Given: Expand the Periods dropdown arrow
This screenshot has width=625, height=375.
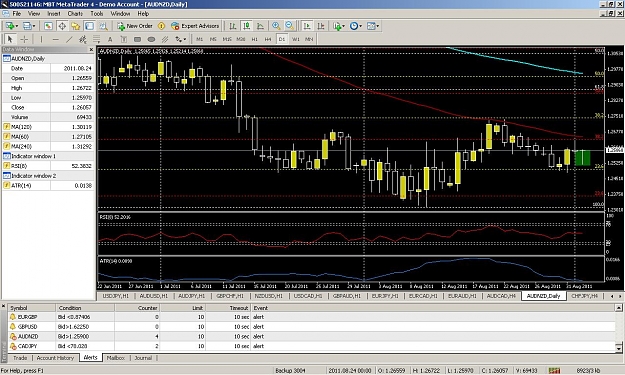Looking at the screenshot, I should [360, 26].
